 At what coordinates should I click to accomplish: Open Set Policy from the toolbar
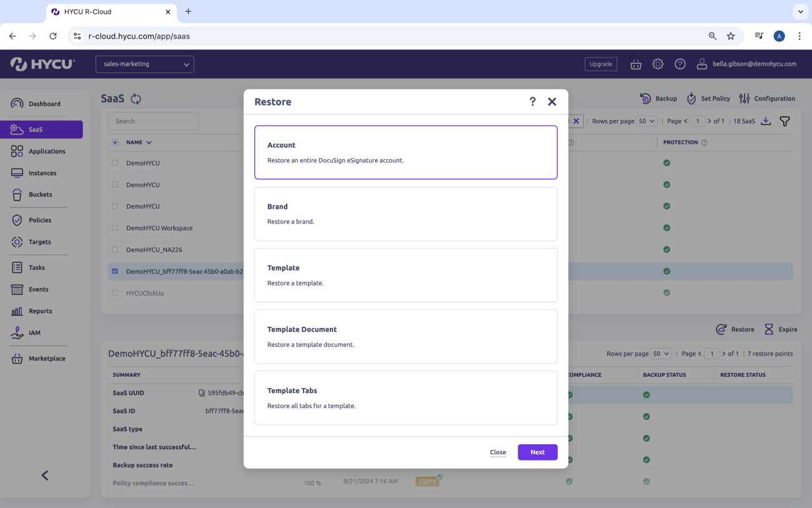pos(691,98)
